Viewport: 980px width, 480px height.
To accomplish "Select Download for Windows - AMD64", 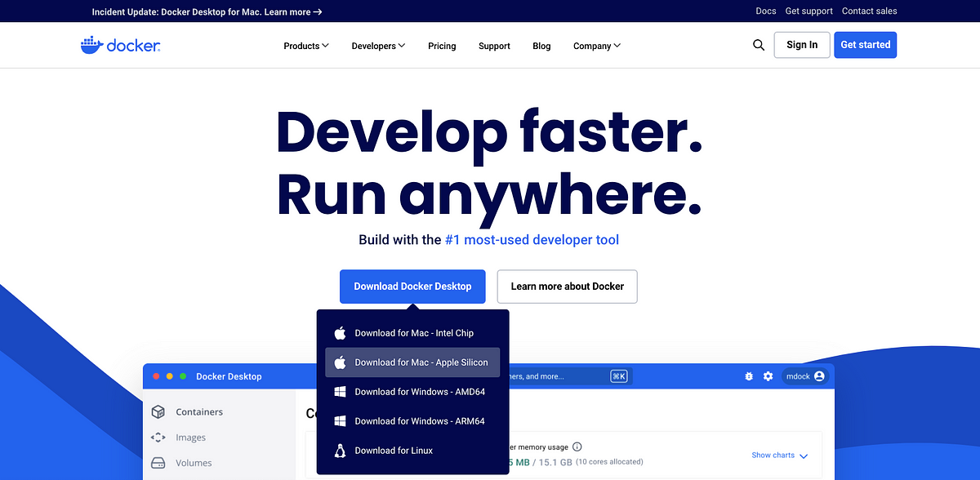I will [x=412, y=392].
